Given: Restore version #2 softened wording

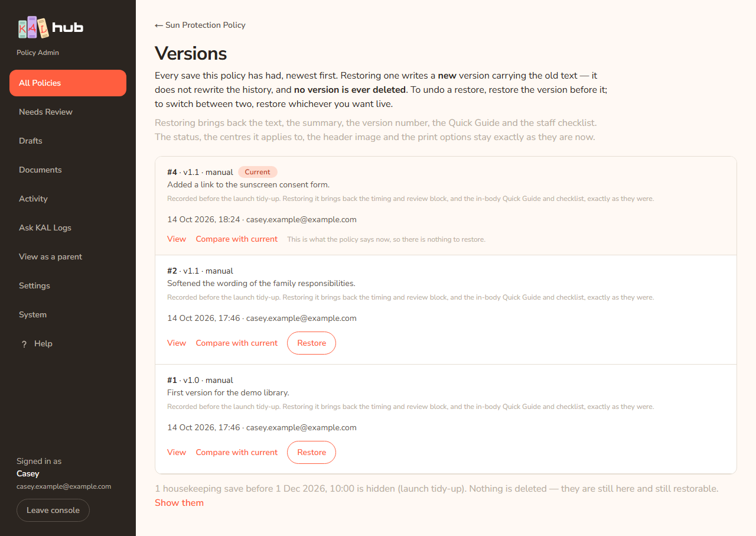Looking at the screenshot, I should (x=311, y=343).
